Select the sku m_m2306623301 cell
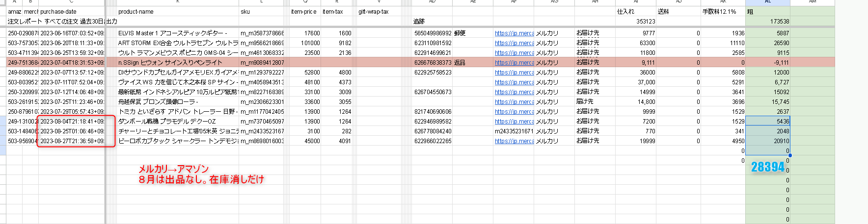Image resolution: width=868 pixels, height=224 pixels. [x=262, y=102]
